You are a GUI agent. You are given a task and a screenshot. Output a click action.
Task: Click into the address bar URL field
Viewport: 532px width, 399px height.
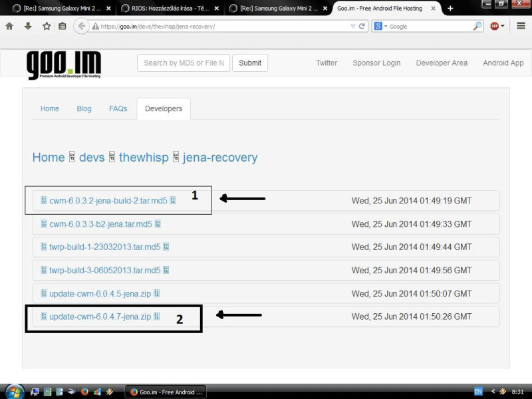click(224, 26)
